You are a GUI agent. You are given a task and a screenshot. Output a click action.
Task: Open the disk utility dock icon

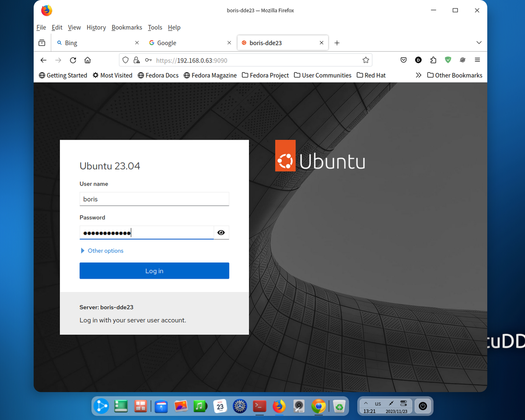(x=299, y=406)
